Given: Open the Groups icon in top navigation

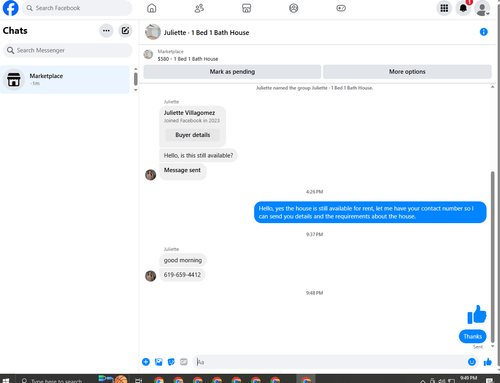Looking at the screenshot, I should (x=294, y=8).
